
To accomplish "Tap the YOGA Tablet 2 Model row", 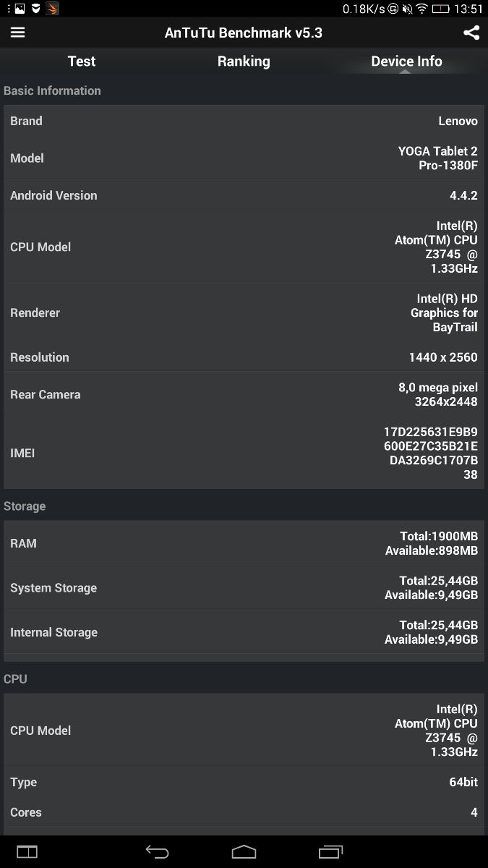I will coord(244,158).
